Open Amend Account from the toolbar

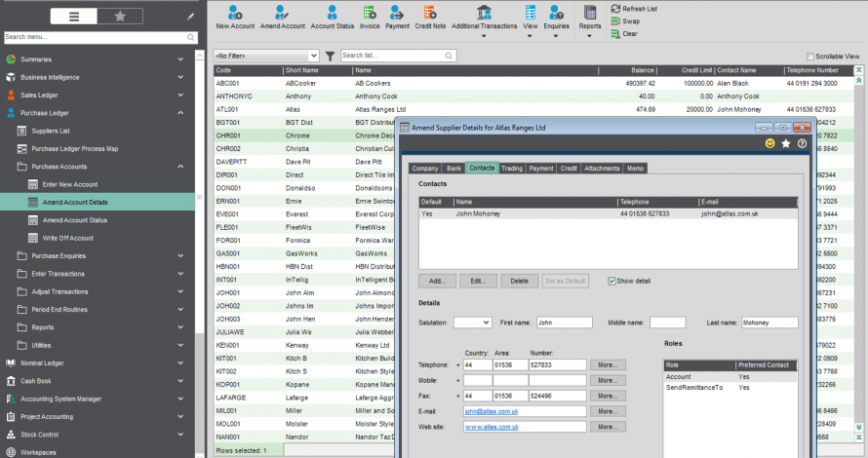282,18
